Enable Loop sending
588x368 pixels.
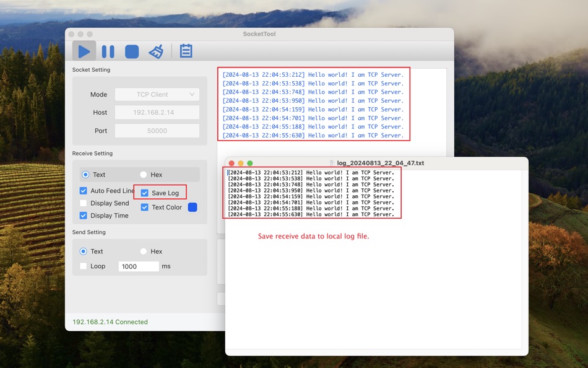coord(82,265)
